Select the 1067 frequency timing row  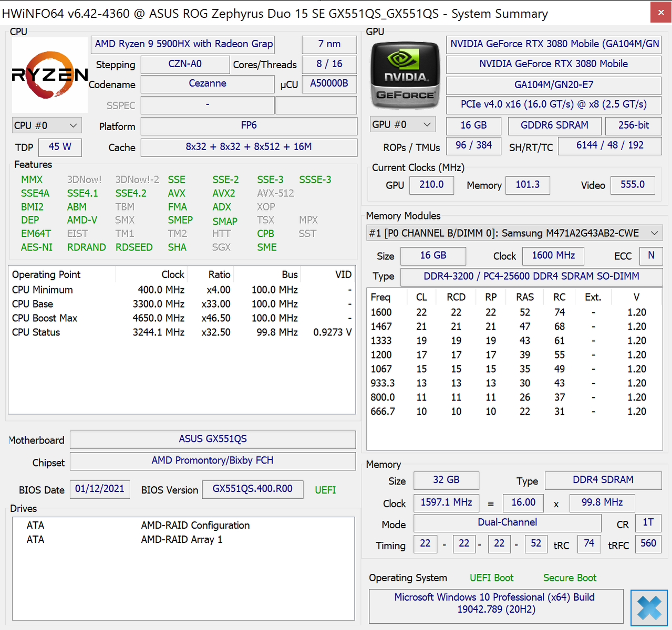coord(514,369)
